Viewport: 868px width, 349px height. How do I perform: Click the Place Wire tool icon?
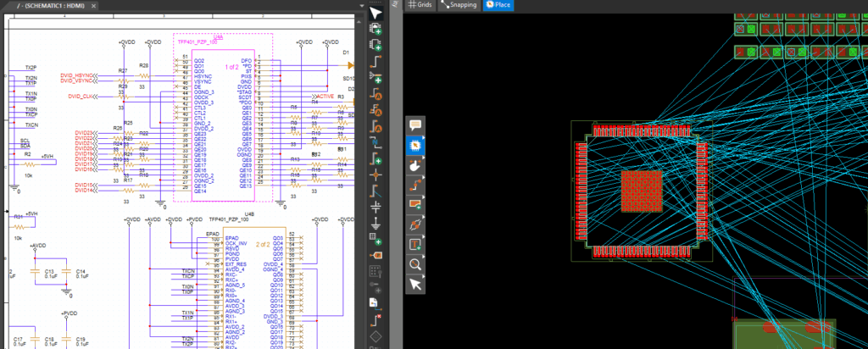click(376, 60)
